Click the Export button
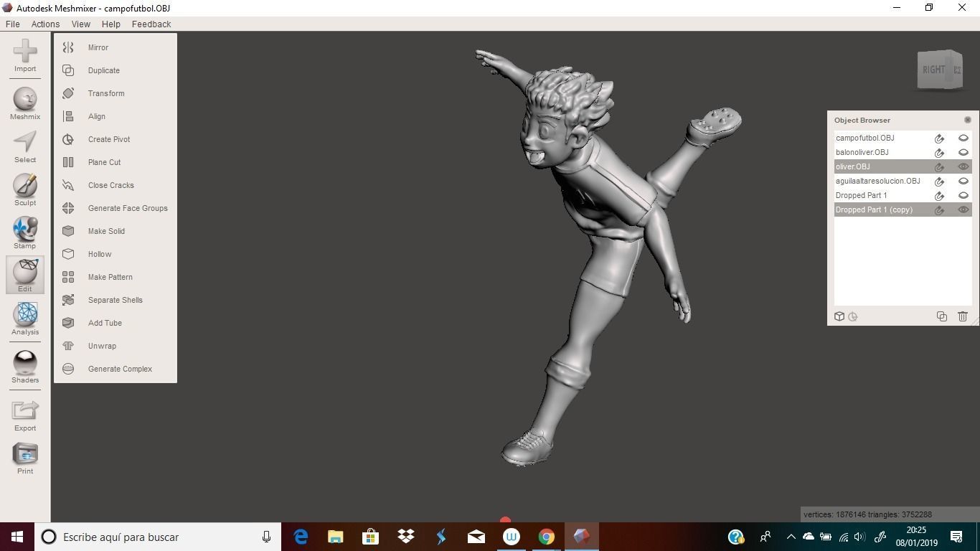The image size is (980, 551). 25,415
